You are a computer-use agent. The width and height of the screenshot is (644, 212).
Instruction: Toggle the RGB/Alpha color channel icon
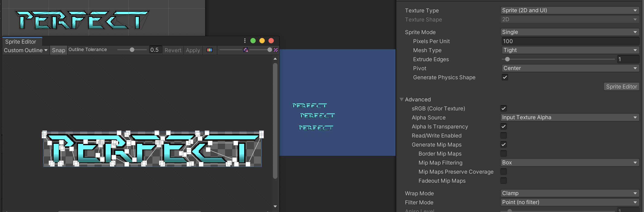point(209,50)
